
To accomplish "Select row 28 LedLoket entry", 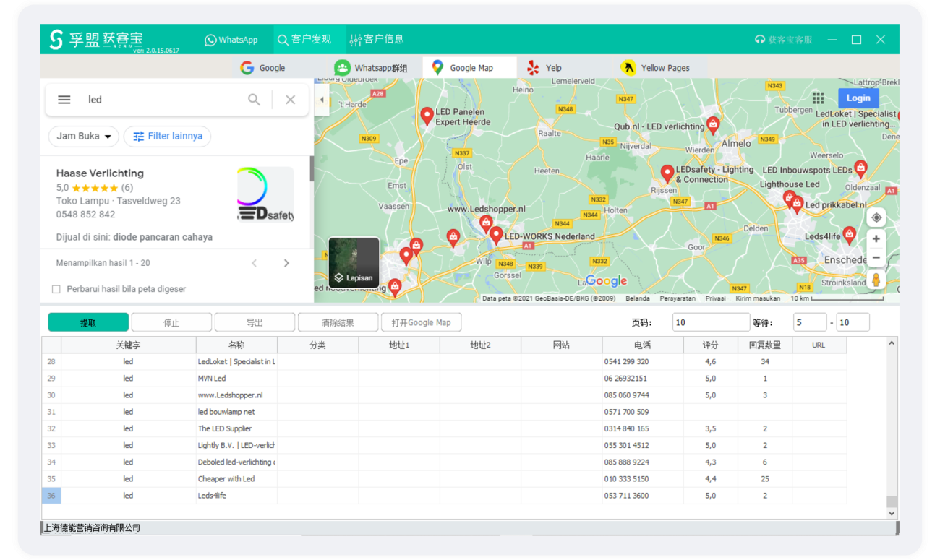I will (x=444, y=361).
